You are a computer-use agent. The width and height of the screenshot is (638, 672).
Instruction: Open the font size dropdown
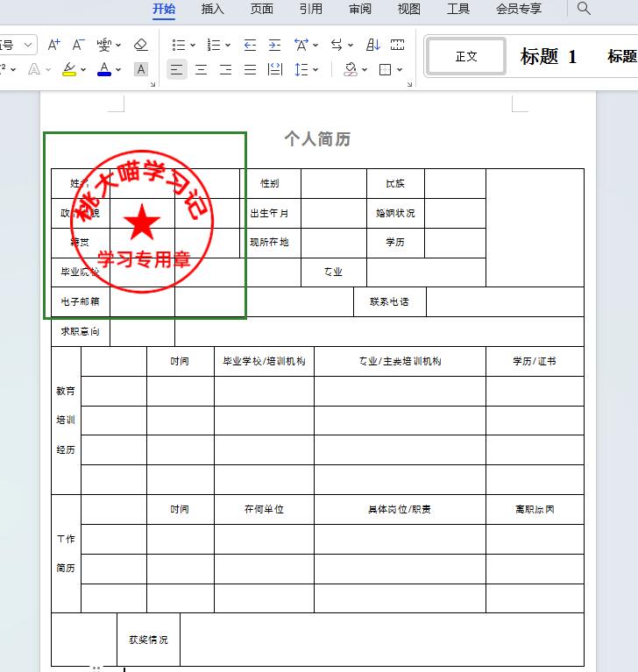coord(28,45)
